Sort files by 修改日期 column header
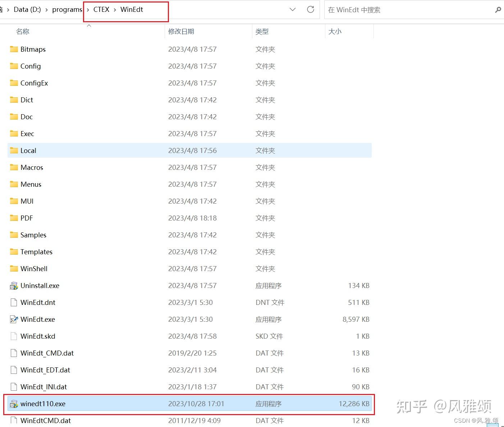The width and height of the screenshot is (504, 427). pos(181,31)
